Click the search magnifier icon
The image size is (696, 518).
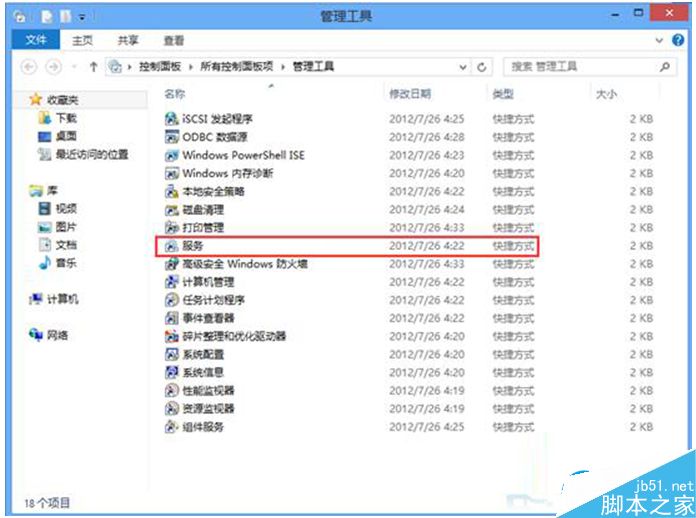[664, 67]
